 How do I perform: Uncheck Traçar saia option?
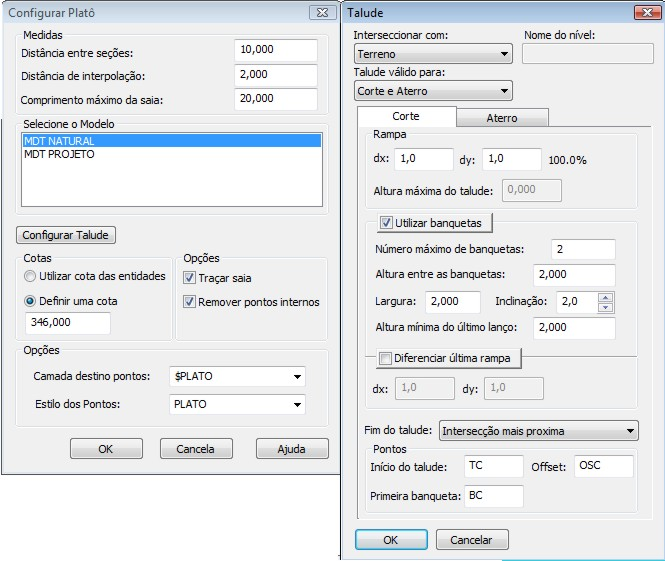pyautogui.click(x=190, y=278)
